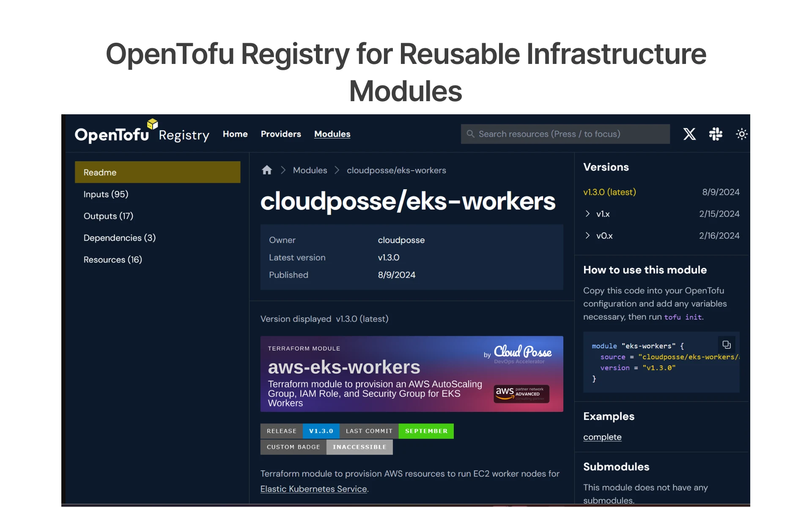Click the Latest version value v1.3.0
Screen dimensions: 812x508
tap(388, 257)
